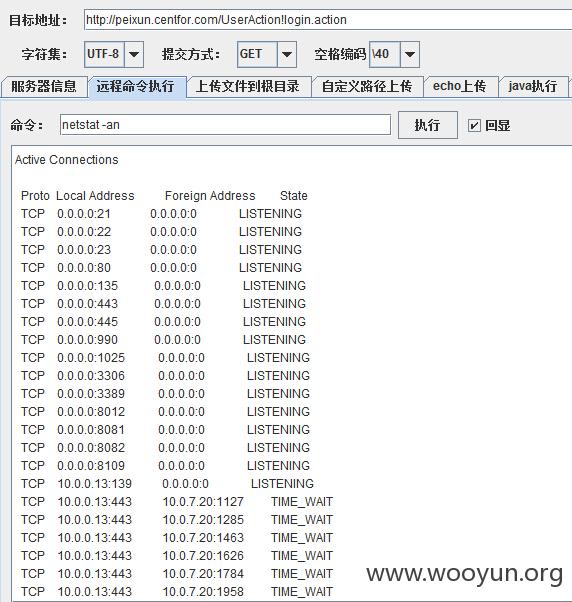The height and width of the screenshot is (602, 572).
Task: Open the space encoding \40 dropdown arrow
Action: [410, 55]
